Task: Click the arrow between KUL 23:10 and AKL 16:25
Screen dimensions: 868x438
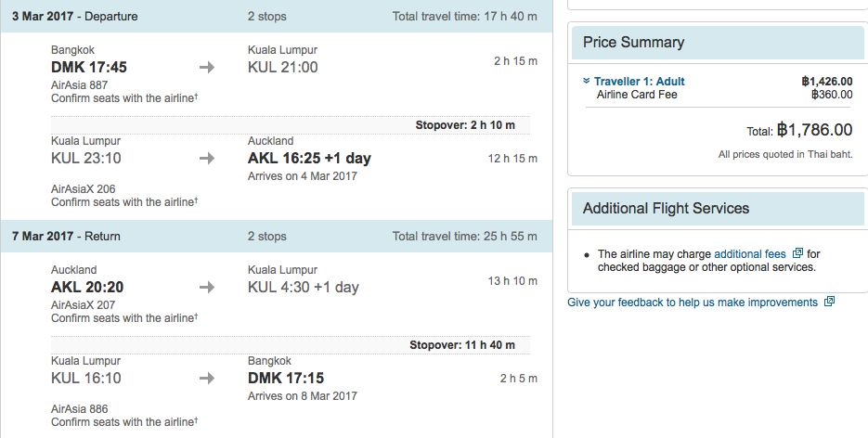Action: (207, 159)
